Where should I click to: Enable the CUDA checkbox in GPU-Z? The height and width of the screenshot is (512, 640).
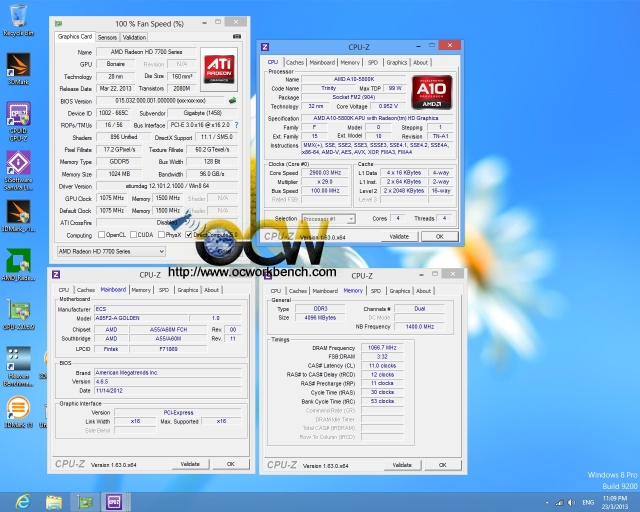[x=133, y=235]
